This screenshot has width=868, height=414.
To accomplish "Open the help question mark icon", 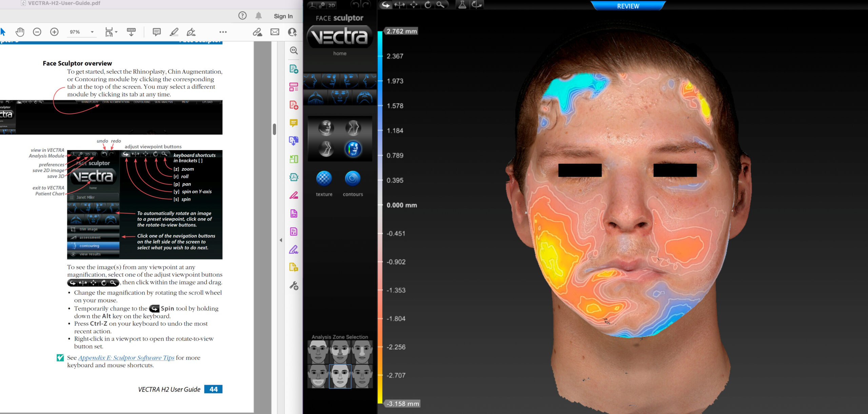I will pos(242,16).
